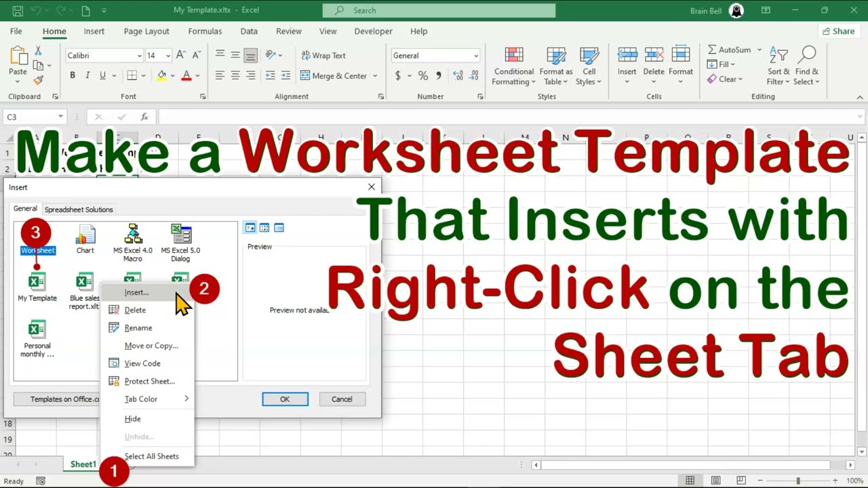This screenshot has width=868, height=488.
Task: Open Conditional Formatting dropdown
Action: point(513,66)
